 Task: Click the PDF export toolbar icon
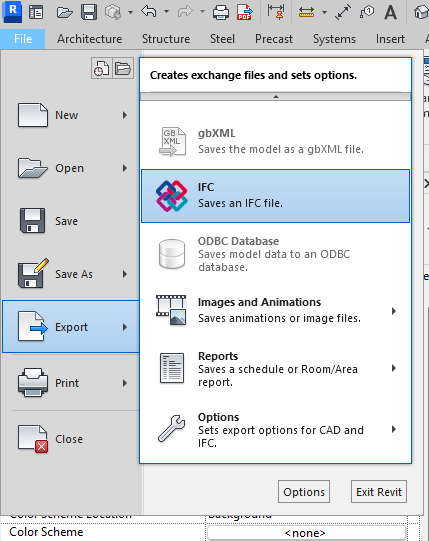(x=245, y=12)
